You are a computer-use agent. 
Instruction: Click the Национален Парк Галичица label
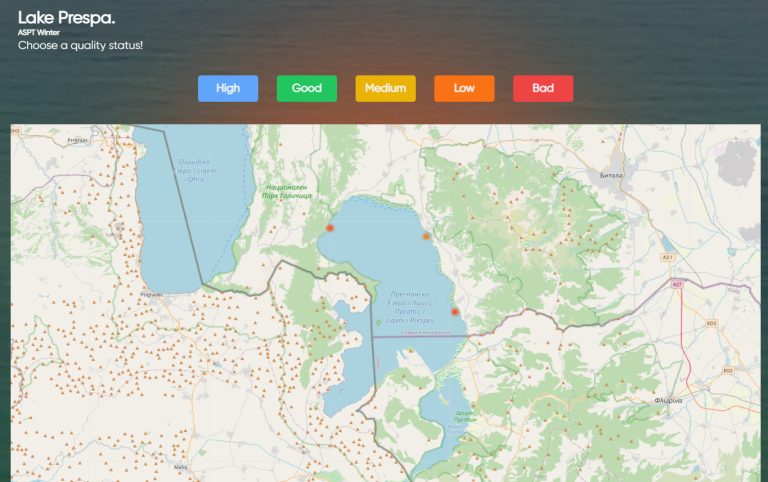tap(287, 192)
